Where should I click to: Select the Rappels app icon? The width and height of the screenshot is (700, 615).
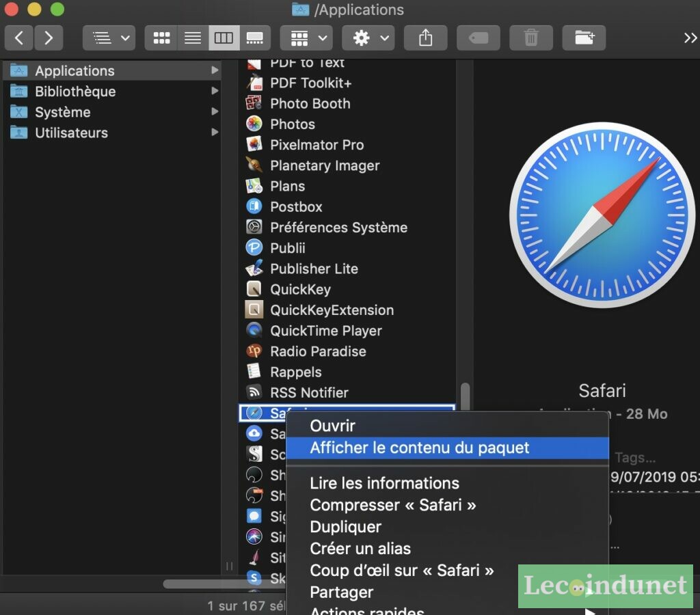[254, 372]
